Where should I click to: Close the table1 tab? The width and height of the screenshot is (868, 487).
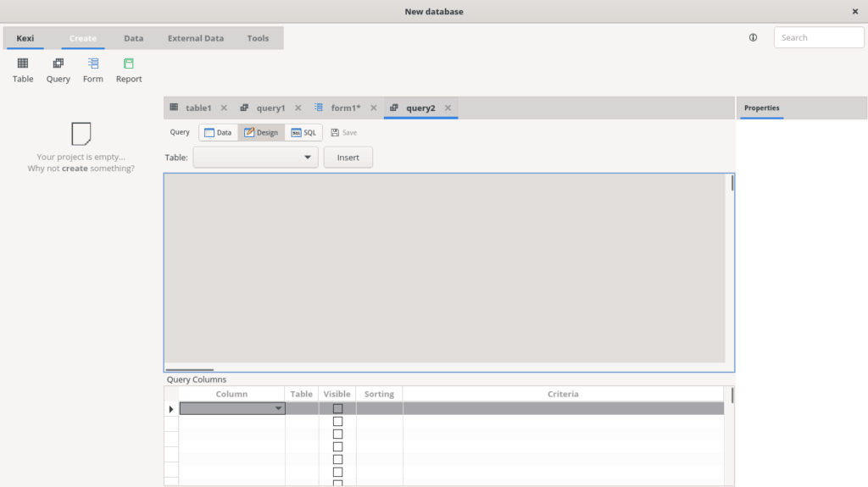[224, 108]
